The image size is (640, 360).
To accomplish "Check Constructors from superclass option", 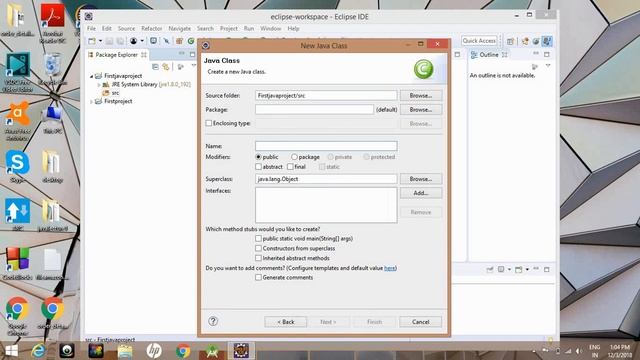I will [258, 248].
